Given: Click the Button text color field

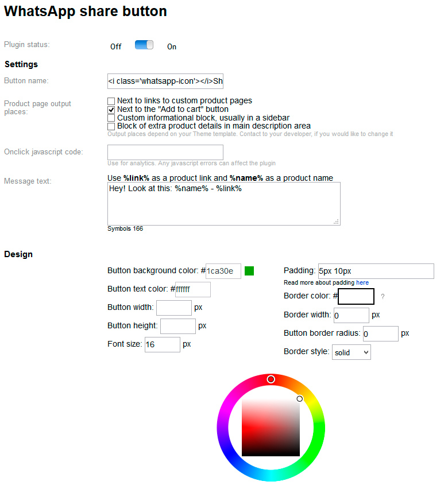Looking at the screenshot, I should pyautogui.click(x=192, y=289).
